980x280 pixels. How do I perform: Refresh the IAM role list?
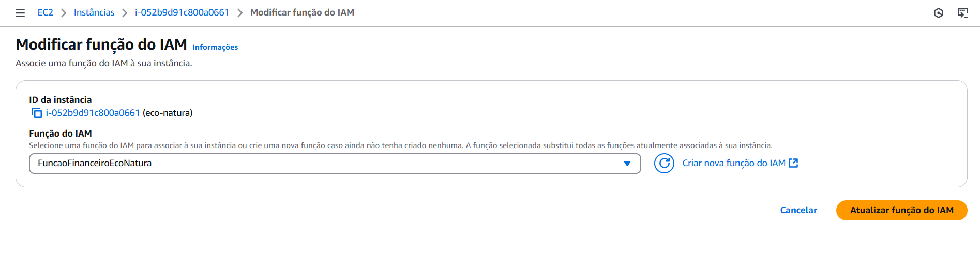coord(664,164)
